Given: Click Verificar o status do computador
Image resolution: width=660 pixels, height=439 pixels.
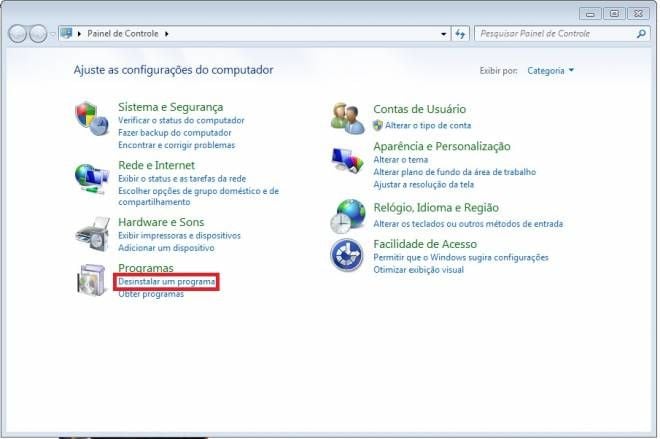Looking at the screenshot, I should pos(181,120).
